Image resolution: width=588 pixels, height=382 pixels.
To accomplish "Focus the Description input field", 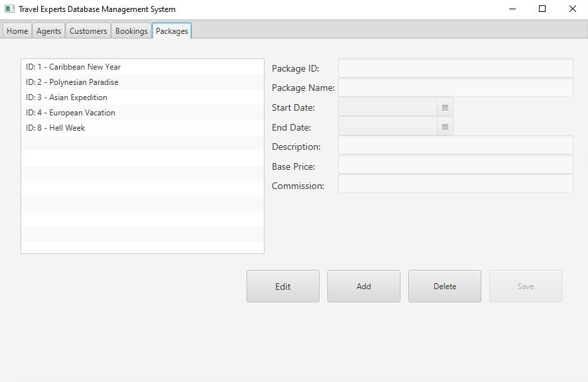I will pyautogui.click(x=455, y=146).
